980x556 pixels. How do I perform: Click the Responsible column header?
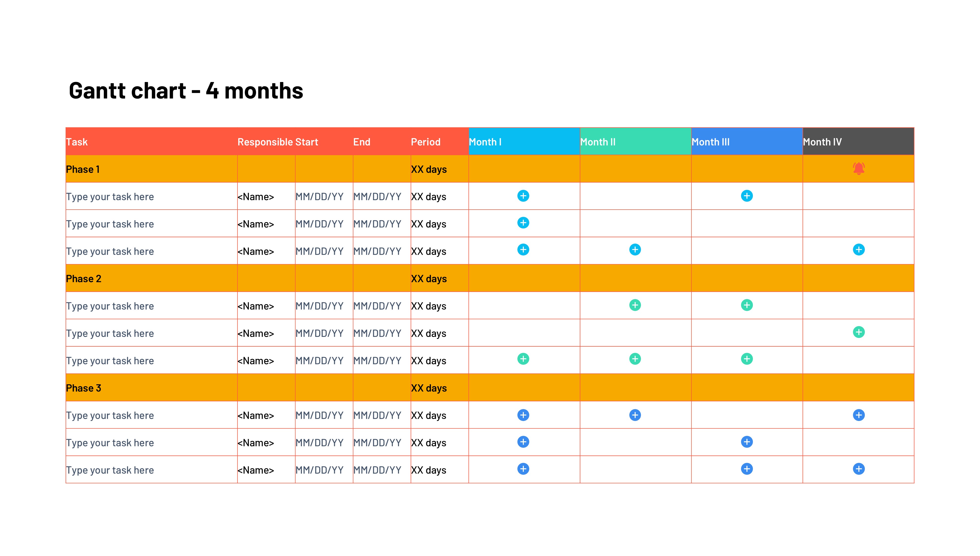(265, 142)
